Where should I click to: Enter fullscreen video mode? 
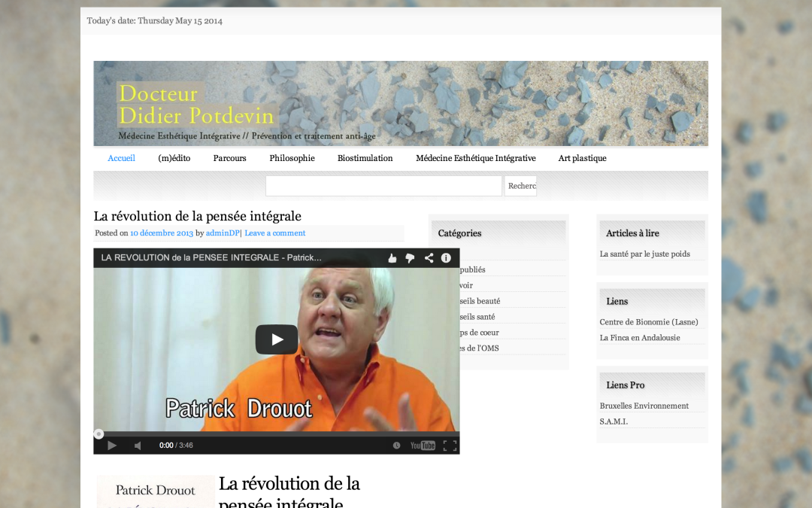(450, 446)
